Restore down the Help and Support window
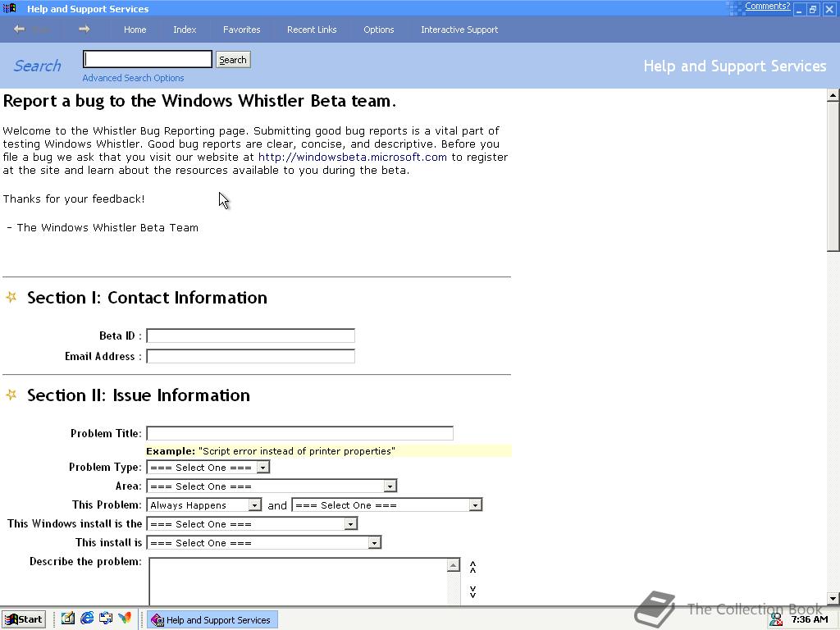Screen dimensions: 840x630 point(813,10)
